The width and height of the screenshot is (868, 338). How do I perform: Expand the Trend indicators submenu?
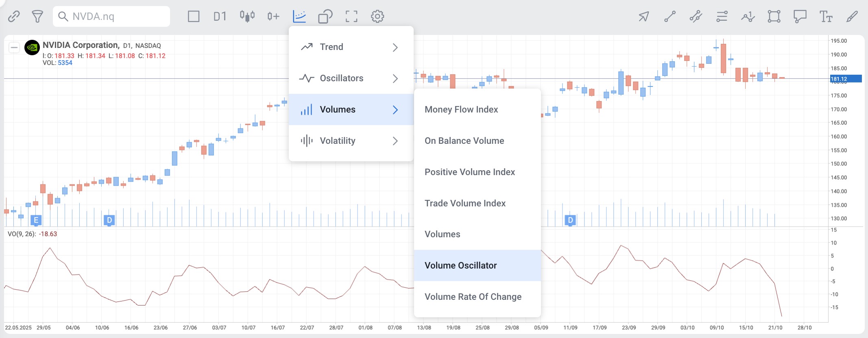pos(351,47)
